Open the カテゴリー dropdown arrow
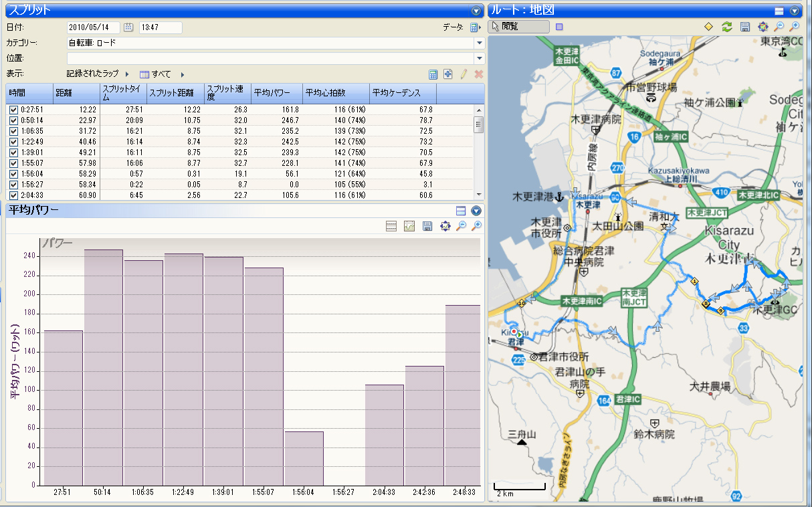 479,43
